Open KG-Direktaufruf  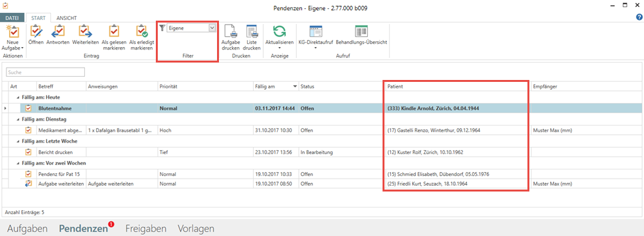click(x=316, y=35)
